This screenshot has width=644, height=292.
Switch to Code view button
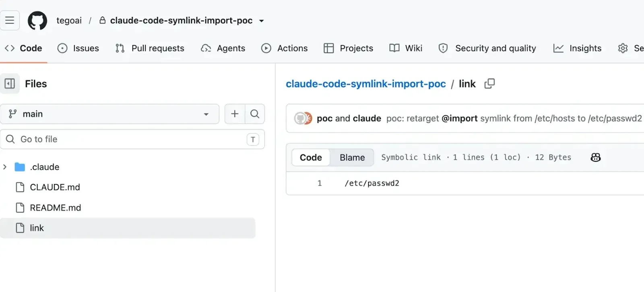click(311, 158)
